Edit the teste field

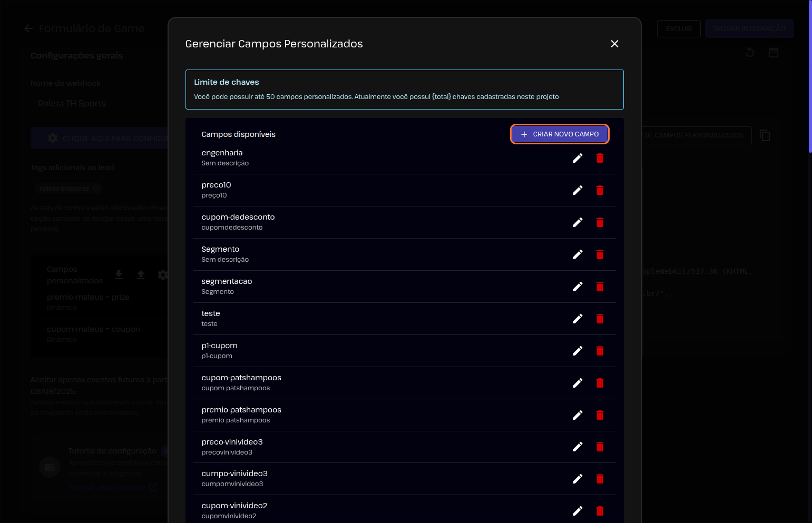click(x=578, y=319)
